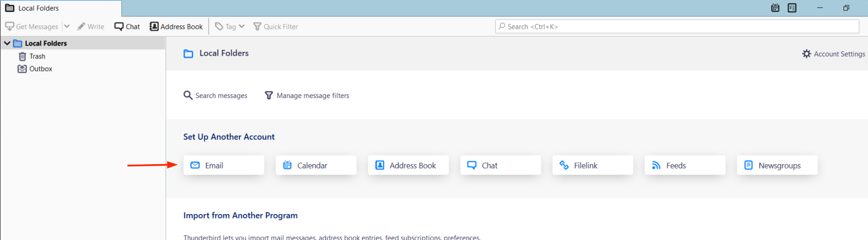This screenshot has height=240, width=868.
Task: Switch to the Local Folders tab
Action: click(61, 8)
